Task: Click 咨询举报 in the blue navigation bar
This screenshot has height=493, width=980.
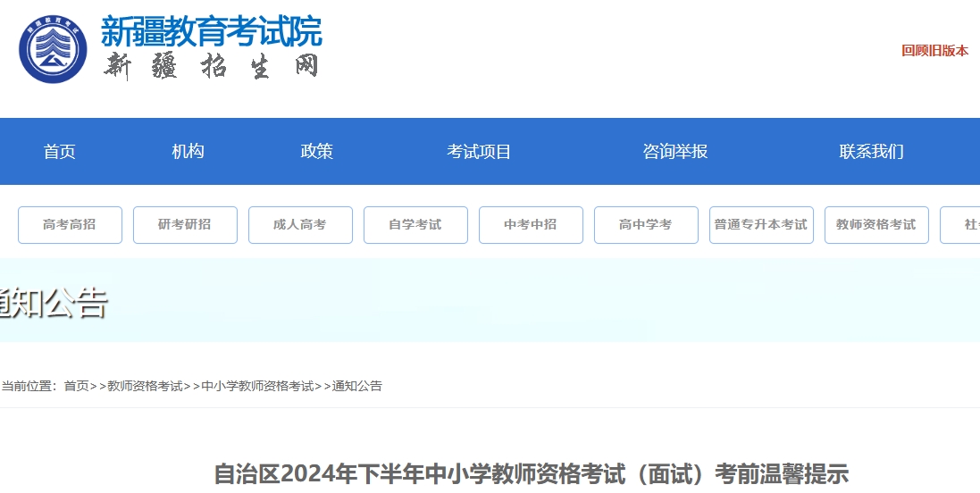Action: 675,152
